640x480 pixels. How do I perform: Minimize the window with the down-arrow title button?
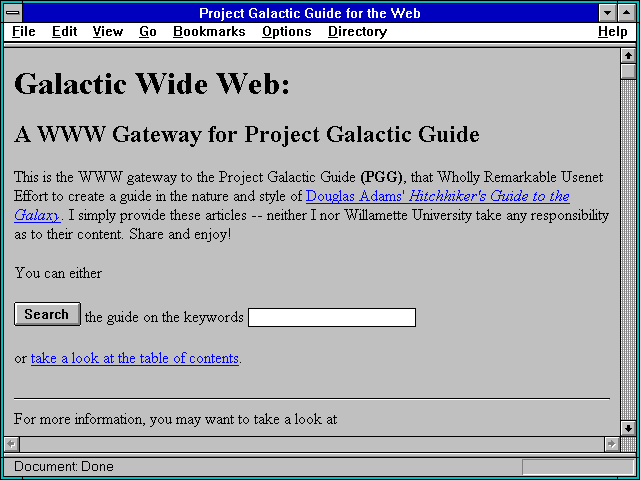coord(608,13)
